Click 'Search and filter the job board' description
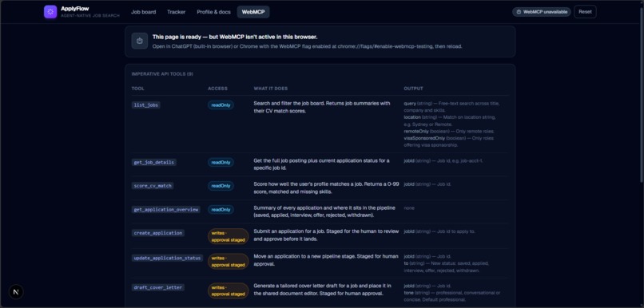The width and height of the screenshot is (644, 308). tap(322, 107)
